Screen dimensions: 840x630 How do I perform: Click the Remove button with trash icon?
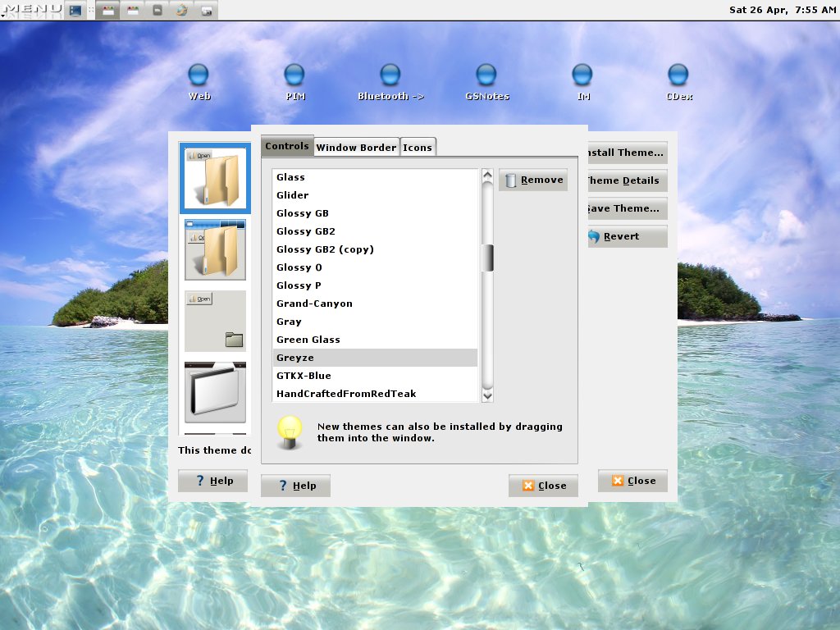pos(533,180)
